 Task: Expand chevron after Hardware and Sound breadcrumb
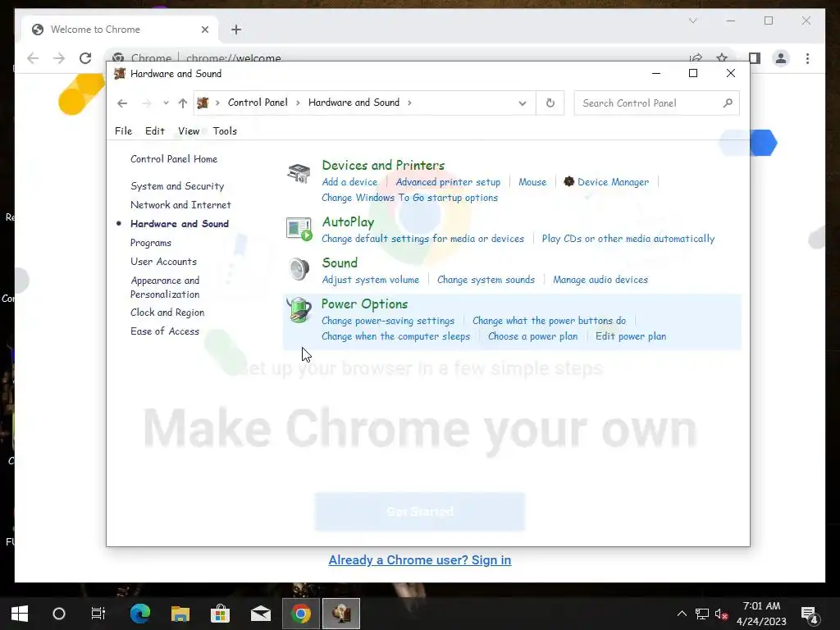pyautogui.click(x=409, y=103)
